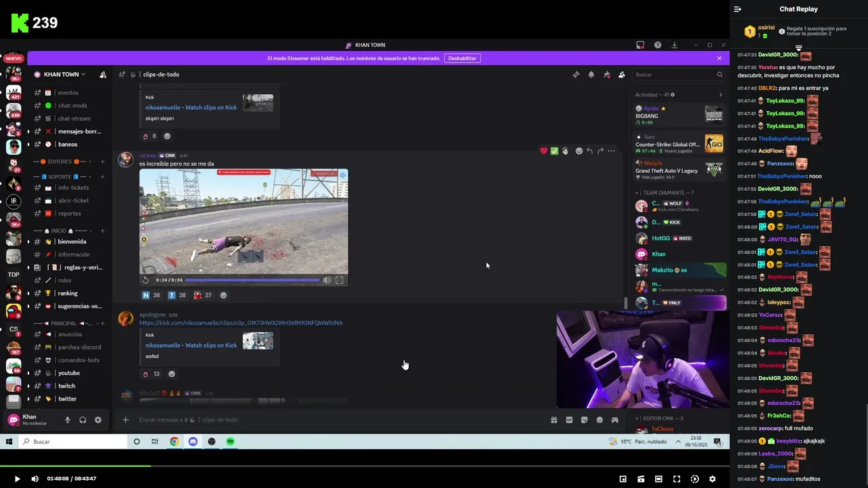Open the emoji picker in message box
Screen dimensions: 868x488
(599, 420)
